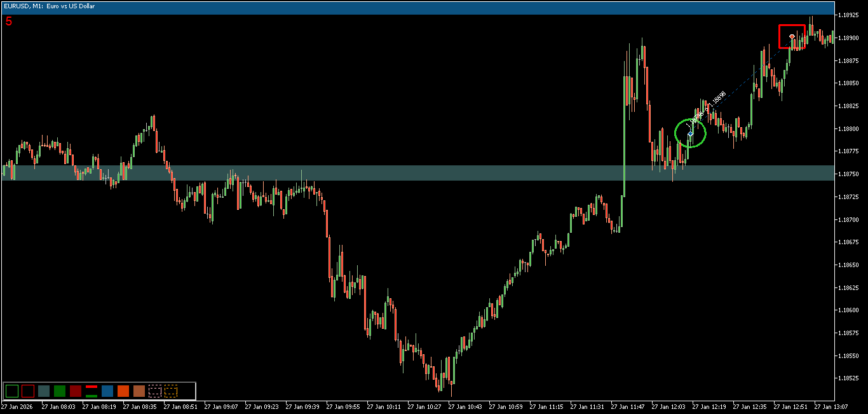Select the dark green fill swatch
The image size is (868, 414).
[59, 391]
